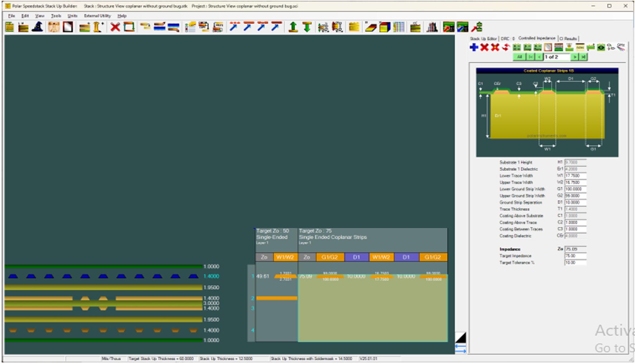Click the Target Impedance input field
The image size is (635, 364).
(575, 256)
